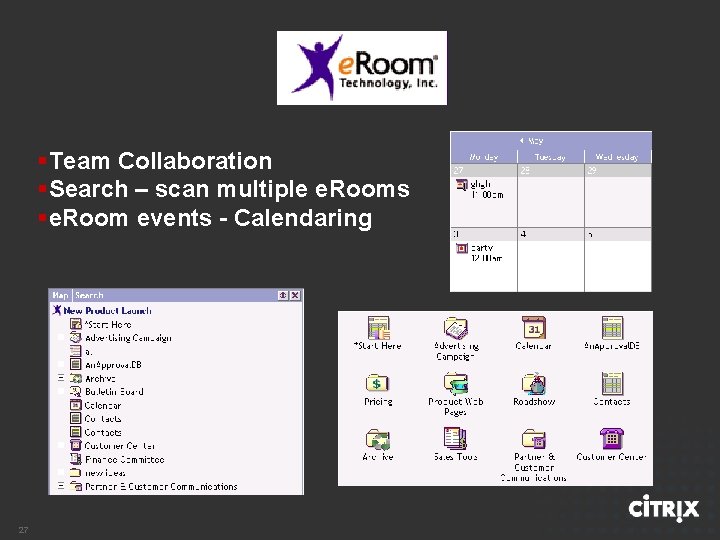Click the Wednesday column header
Viewport: 720px width, 540px height.
(618, 157)
